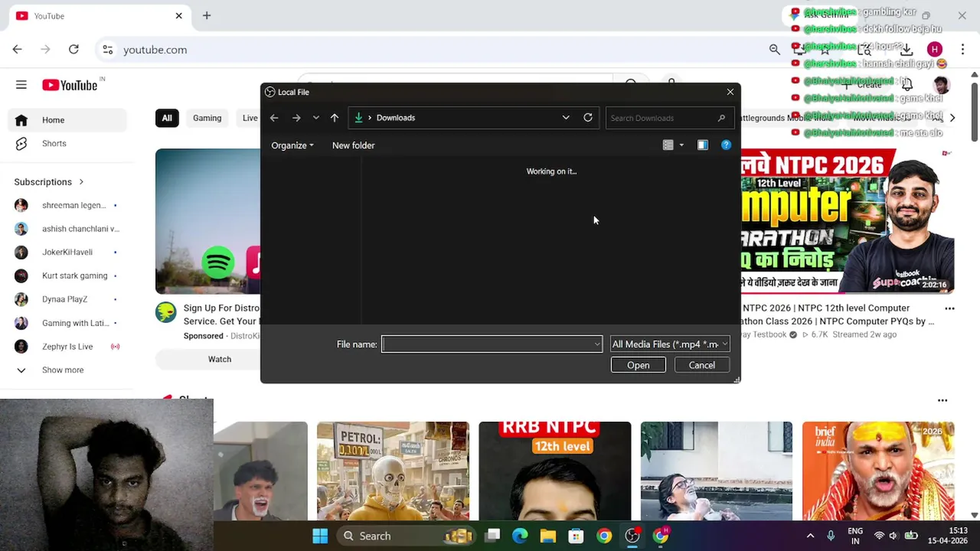
Task: Open the PETROL skeleton Short thumbnail
Action: pyautogui.click(x=393, y=471)
